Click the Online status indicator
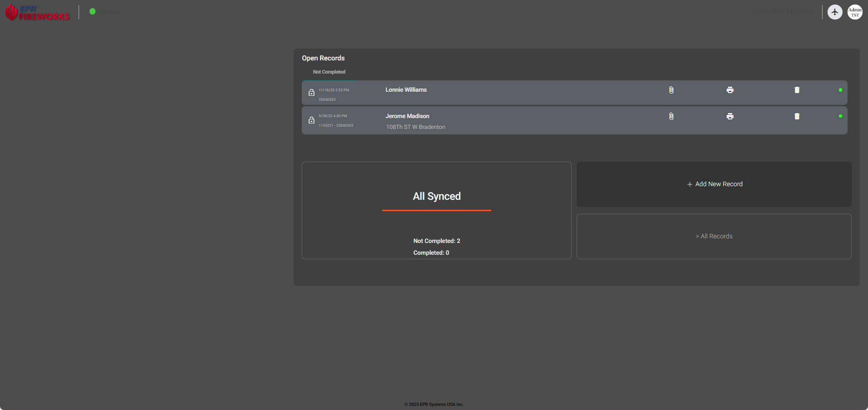The height and width of the screenshot is (410, 868). (93, 11)
